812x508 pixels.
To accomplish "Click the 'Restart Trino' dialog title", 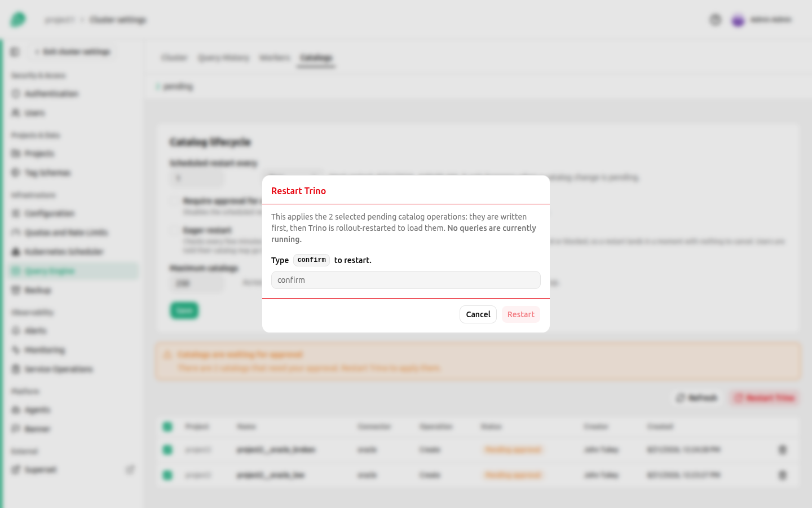I will (298, 191).
